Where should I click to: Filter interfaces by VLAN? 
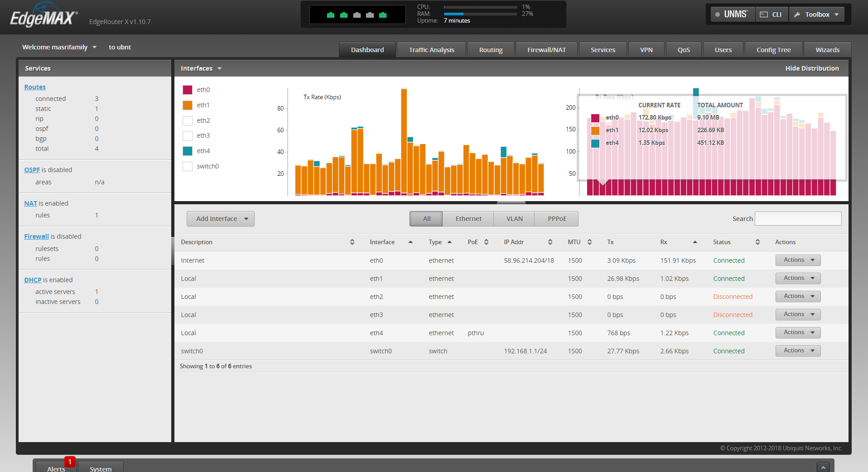(514, 219)
